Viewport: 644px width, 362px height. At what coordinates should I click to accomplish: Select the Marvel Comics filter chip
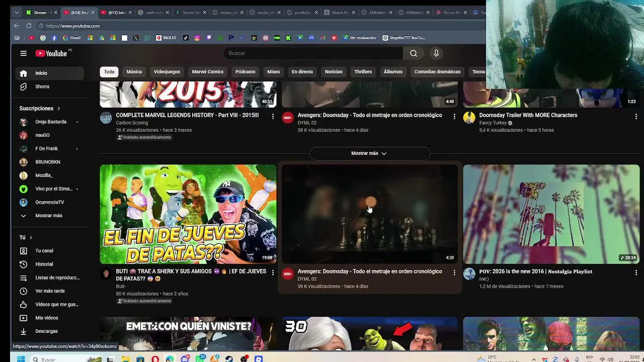pyautogui.click(x=208, y=72)
